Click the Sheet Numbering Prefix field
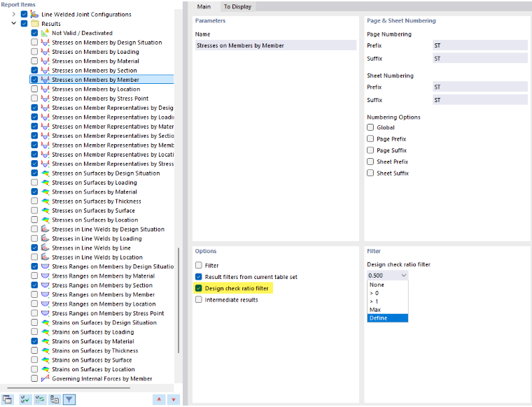 click(479, 87)
